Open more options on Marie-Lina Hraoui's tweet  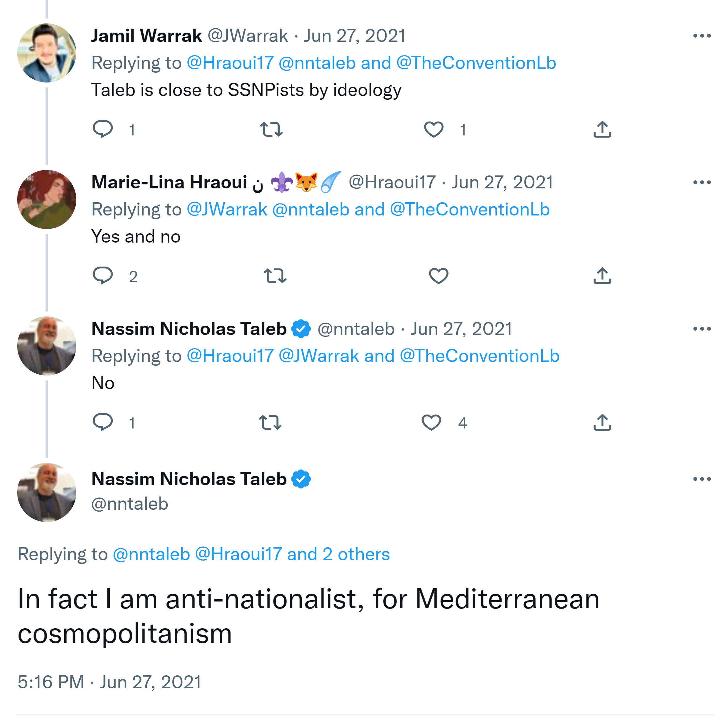[x=702, y=182]
